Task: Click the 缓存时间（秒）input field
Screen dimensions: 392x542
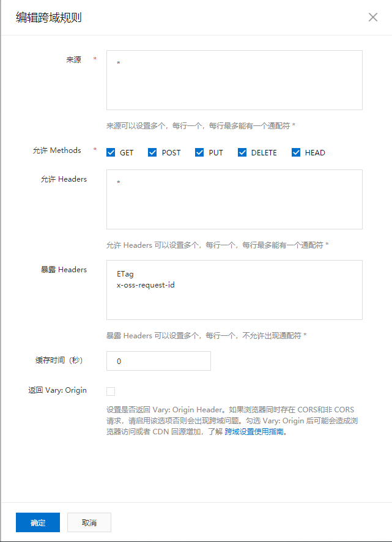Action: pos(158,361)
